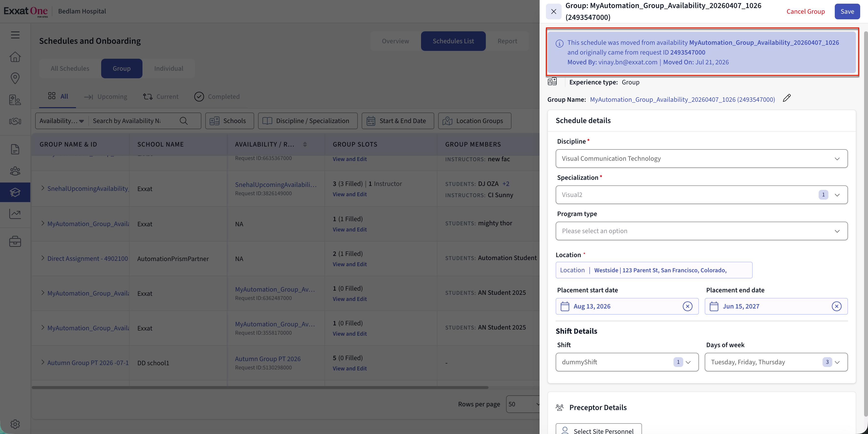Click the Save button
The height and width of the screenshot is (434, 868).
pos(847,11)
